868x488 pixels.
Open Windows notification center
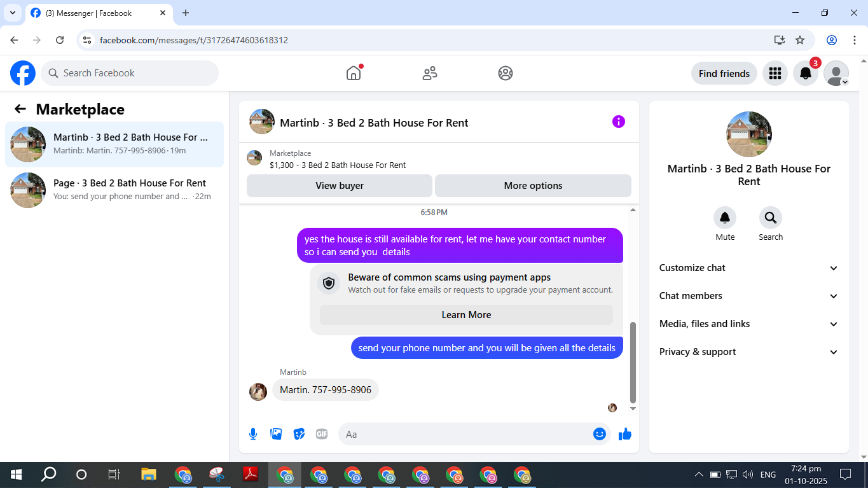click(846, 475)
